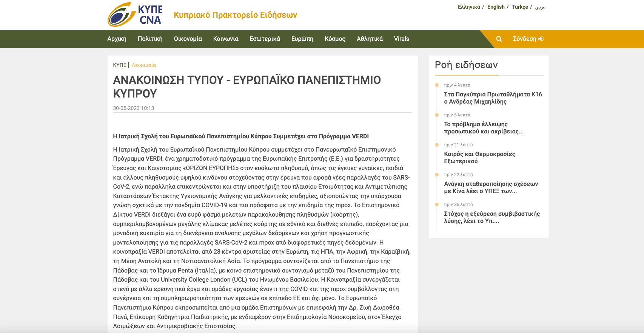
Task: Open the Κυπριακό Πρακτορείο Ειδήσεων header title
Action: (235, 15)
